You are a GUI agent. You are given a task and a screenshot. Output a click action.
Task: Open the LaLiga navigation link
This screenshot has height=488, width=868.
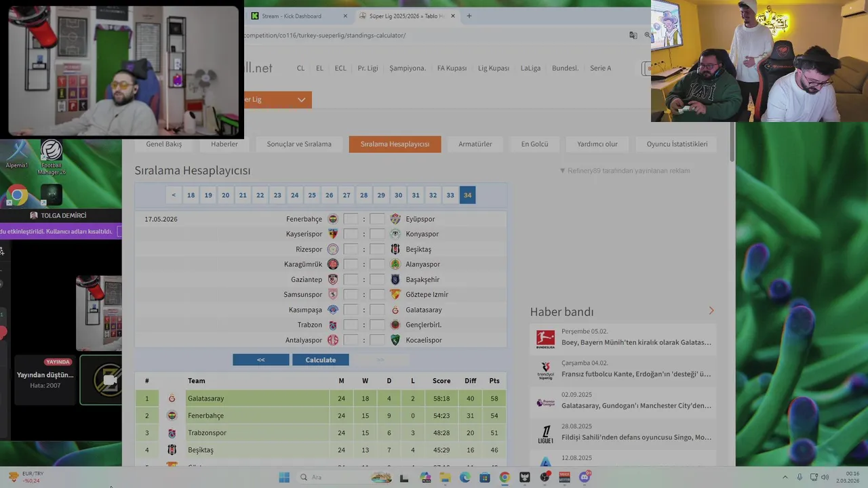tap(530, 68)
